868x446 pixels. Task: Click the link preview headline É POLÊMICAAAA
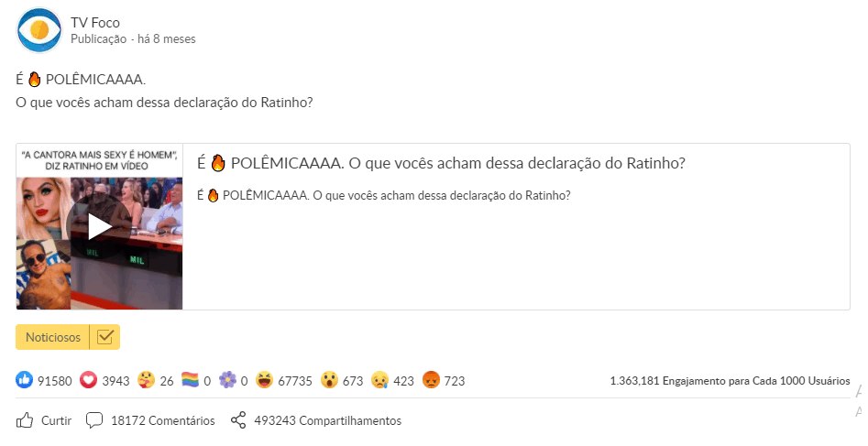point(442,164)
